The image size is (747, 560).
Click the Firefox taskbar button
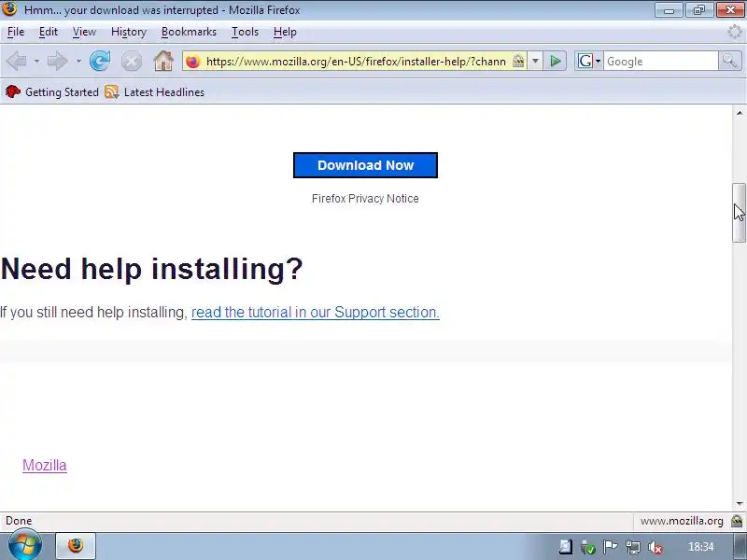(76, 546)
